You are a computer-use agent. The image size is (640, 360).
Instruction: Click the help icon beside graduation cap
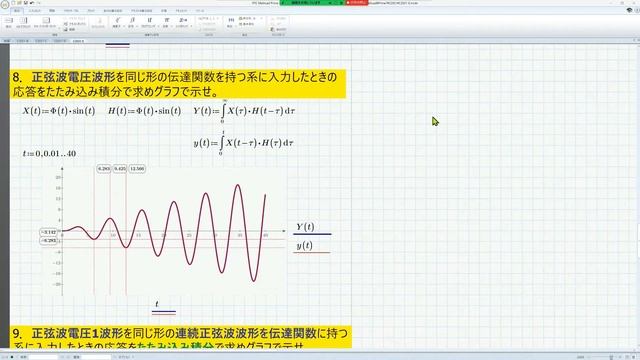click(636, 10)
